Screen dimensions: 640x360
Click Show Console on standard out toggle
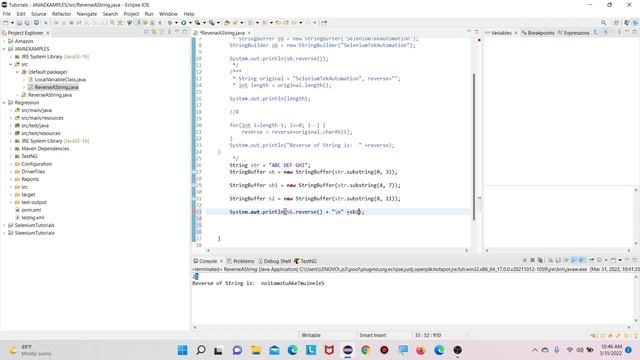(574, 260)
